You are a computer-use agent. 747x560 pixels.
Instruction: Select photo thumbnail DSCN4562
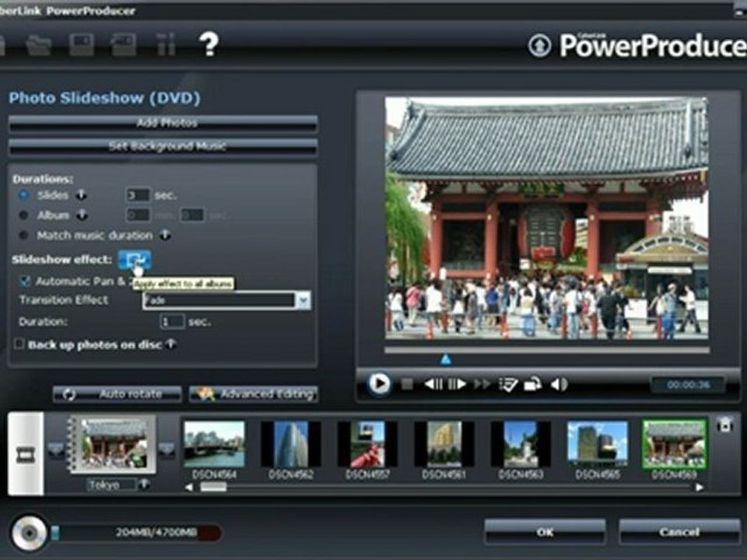(291, 444)
